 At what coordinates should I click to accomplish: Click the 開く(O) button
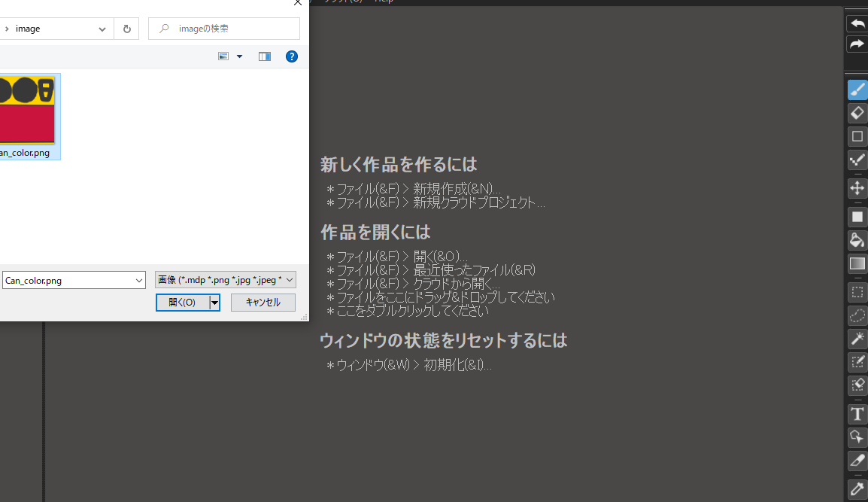coord(183,302)
